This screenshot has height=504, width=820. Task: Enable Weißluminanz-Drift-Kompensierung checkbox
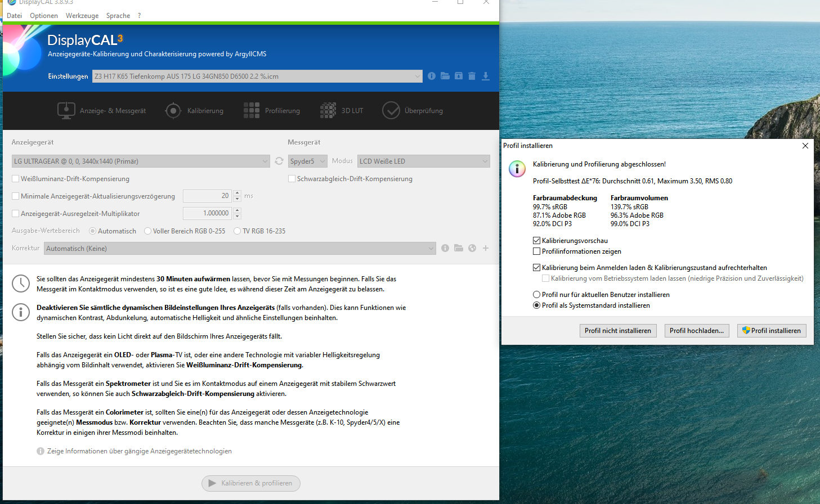tap(16, 179)
